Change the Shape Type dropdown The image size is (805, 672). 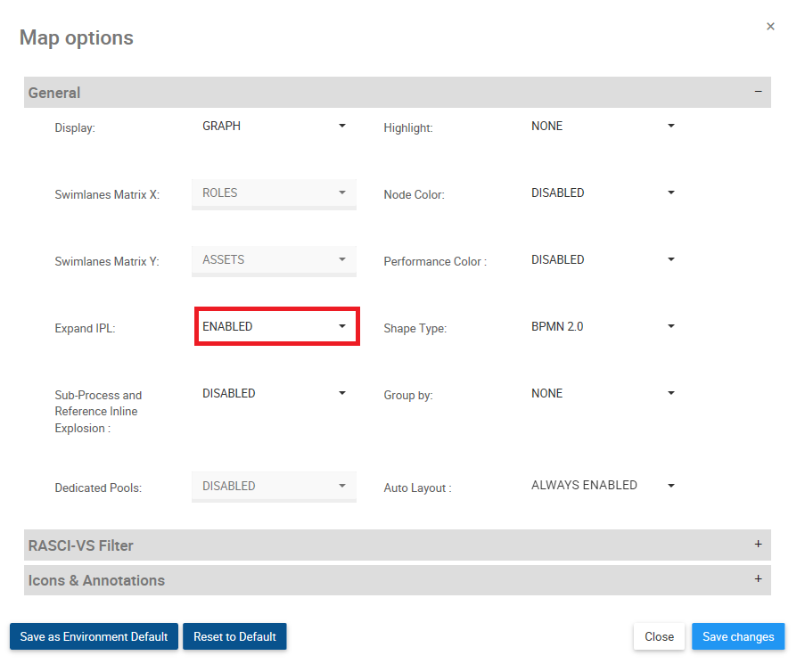click(604, 327)
